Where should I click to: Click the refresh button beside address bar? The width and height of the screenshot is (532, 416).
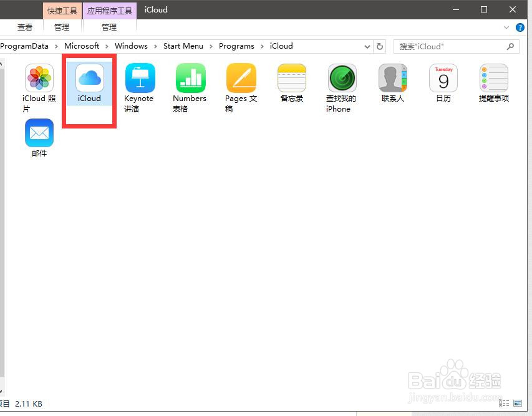coord(380,46)
